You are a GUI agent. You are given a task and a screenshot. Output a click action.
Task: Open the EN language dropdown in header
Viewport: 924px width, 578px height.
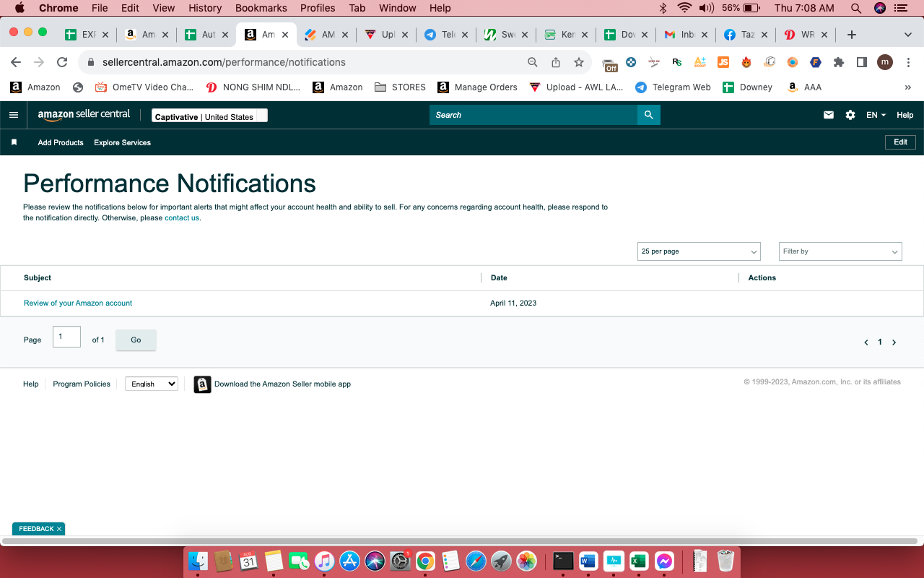[x=876, y=115]
